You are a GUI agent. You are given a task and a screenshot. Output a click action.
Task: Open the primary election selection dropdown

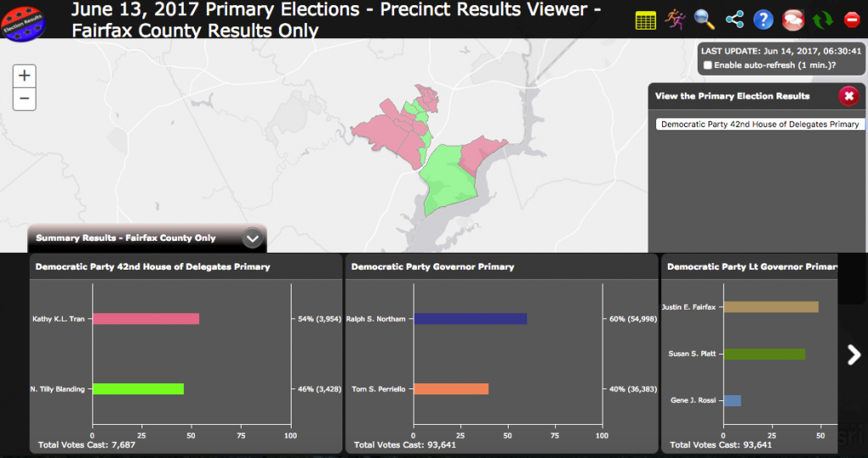click(x=759, y=124)
